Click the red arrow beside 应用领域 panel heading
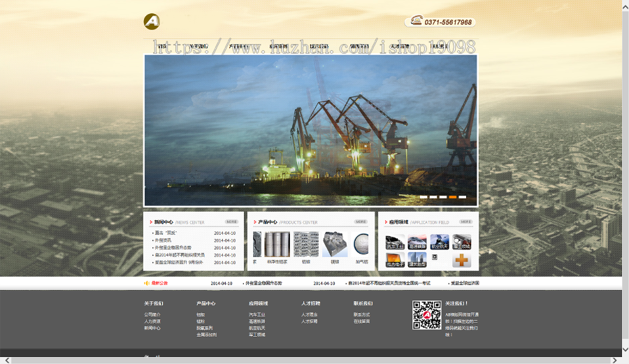Image resolution: width=629 pixels, height=364 pixels. 386,222
